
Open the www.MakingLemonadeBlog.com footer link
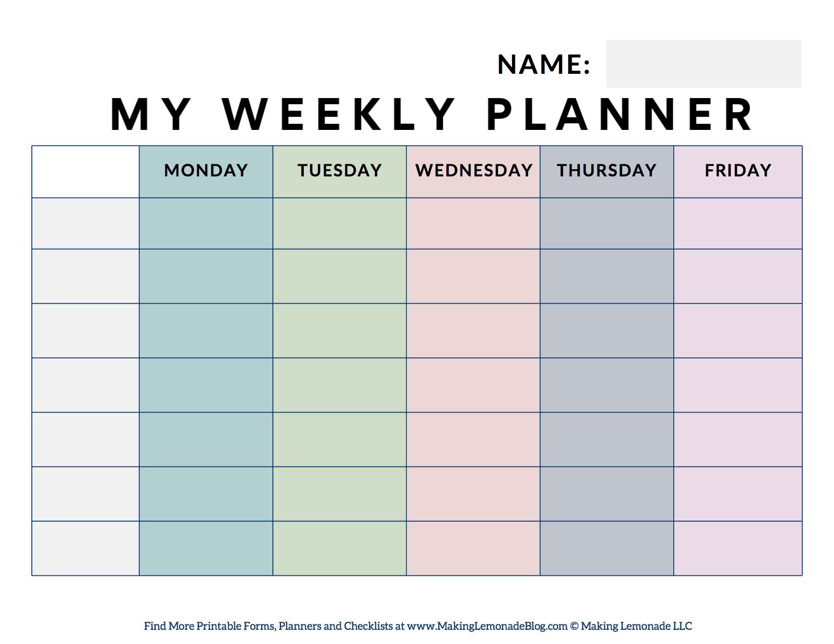[487, 626]
